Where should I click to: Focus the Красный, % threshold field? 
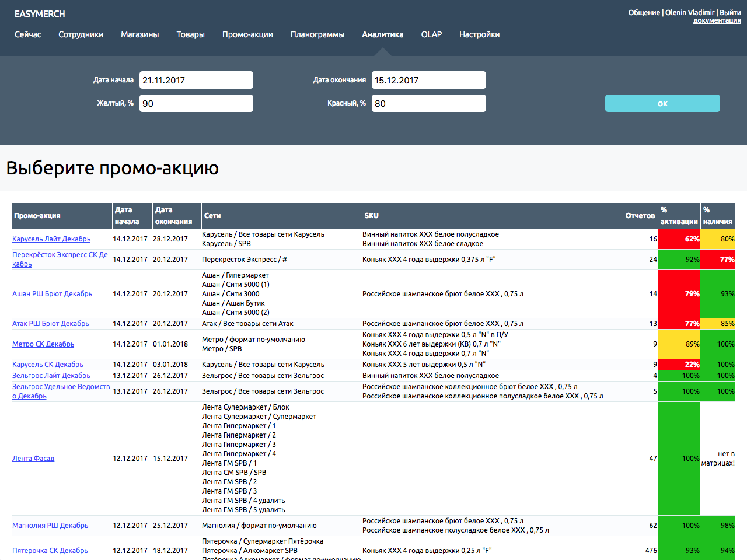click(428, 103)
